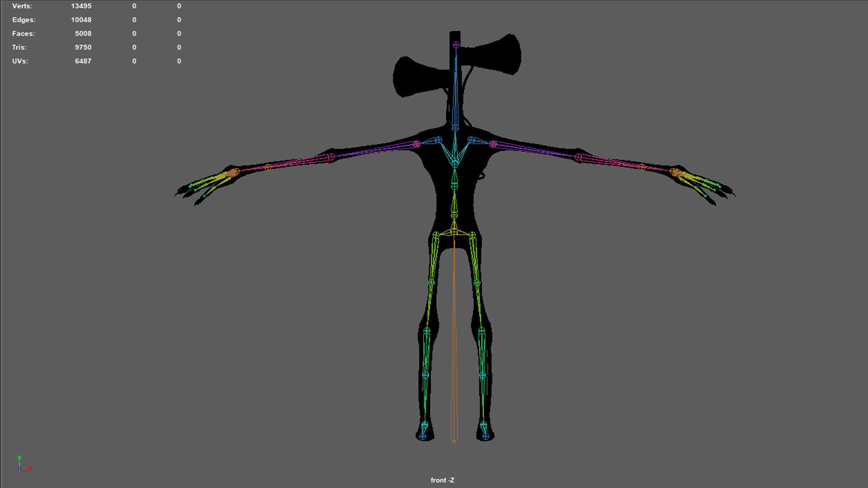868x488 pixels.
Task: Pick the orange wrist joint on the screen-left hand
Action: point(234,172)
